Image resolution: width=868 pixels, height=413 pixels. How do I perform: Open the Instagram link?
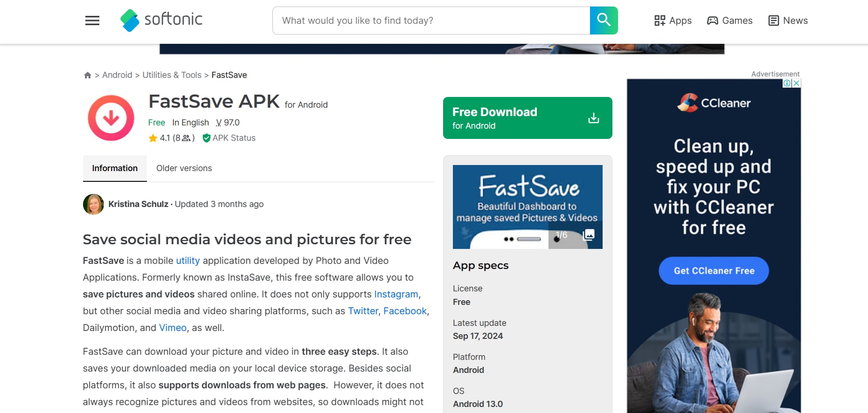[x=396, y=294]
